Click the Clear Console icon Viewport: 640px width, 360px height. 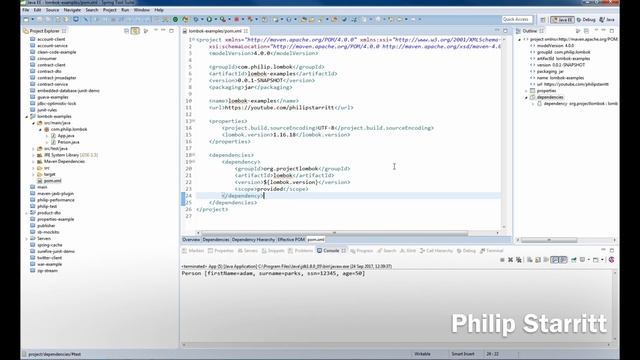coord(529,260)
